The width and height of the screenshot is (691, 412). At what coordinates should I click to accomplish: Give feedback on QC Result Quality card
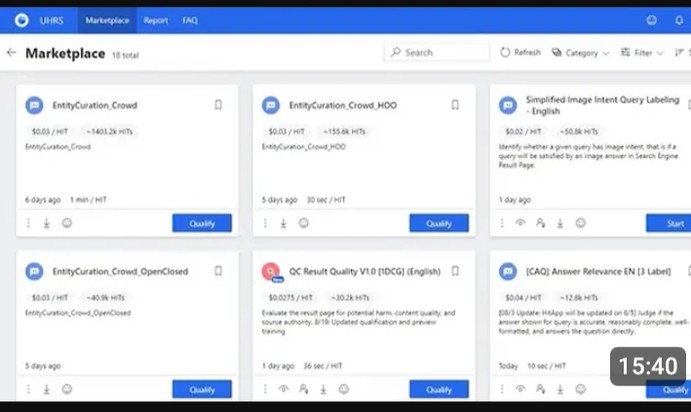344,389
